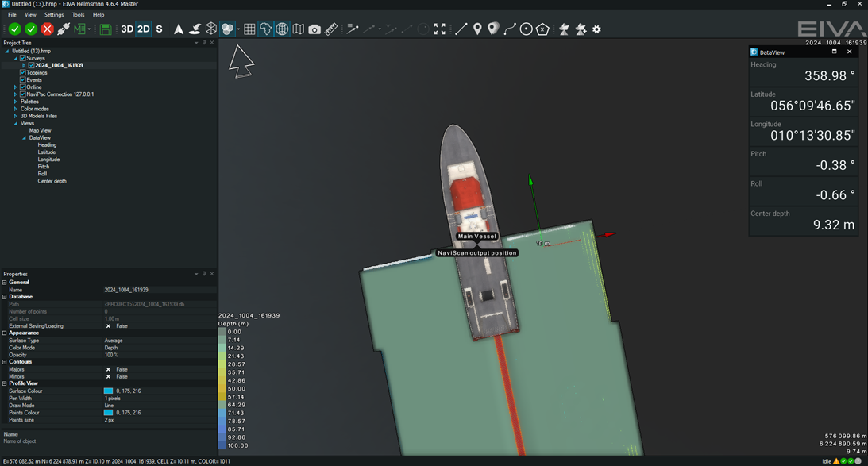Expand the Online tree node
Image resolution: width=868 pixels, height=466 pixels.
pos(16,87)
